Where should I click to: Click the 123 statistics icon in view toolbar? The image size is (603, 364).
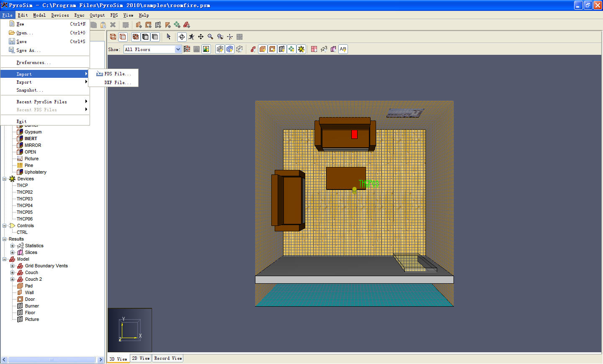324,49
